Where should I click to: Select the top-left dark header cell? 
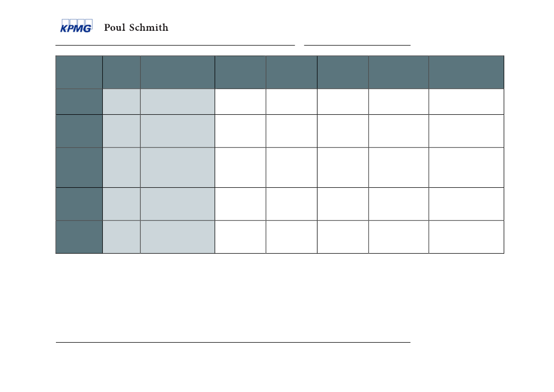pyautogui.click(x=79, y=72)
